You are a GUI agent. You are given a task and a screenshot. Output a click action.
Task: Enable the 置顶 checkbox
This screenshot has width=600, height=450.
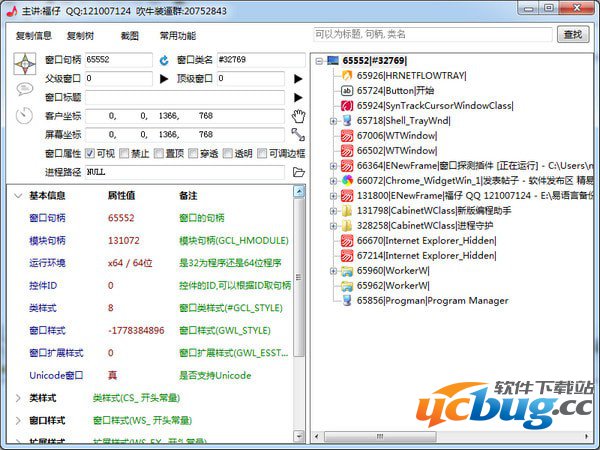coord(158,153)
